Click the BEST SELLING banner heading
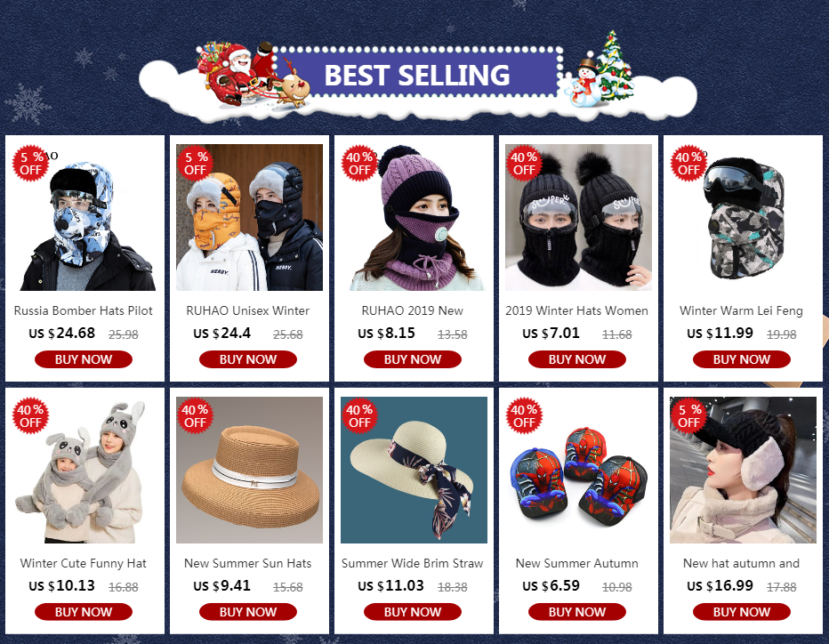 coord(416,75)
